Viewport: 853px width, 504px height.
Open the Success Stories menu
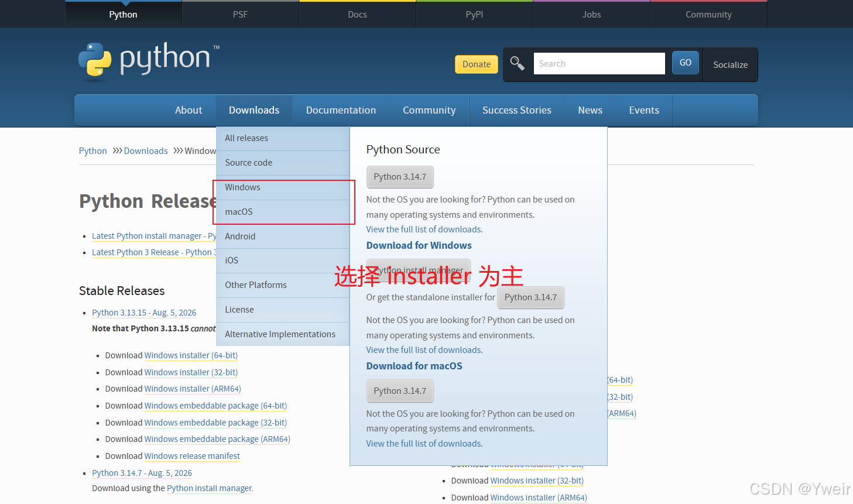(517, 110)
